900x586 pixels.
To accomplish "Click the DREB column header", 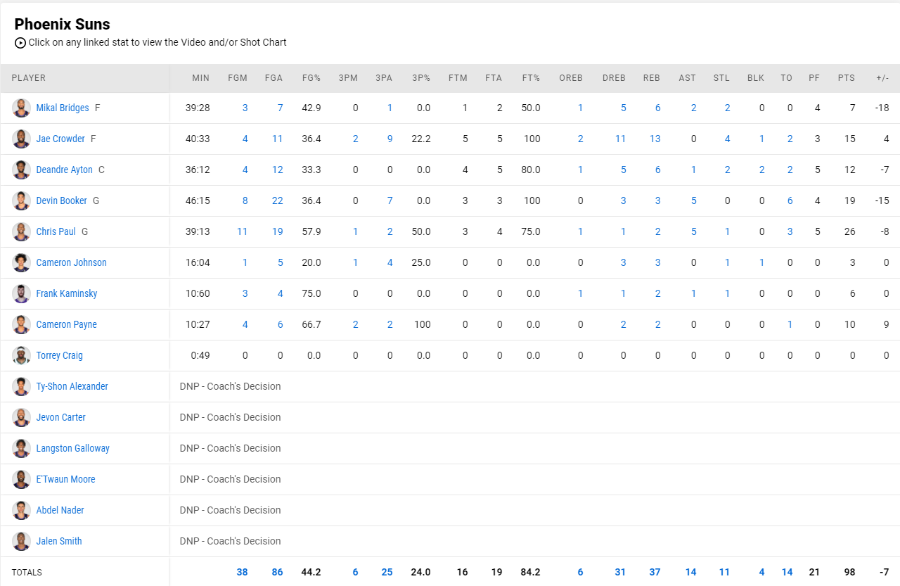I will pos(614,78).
